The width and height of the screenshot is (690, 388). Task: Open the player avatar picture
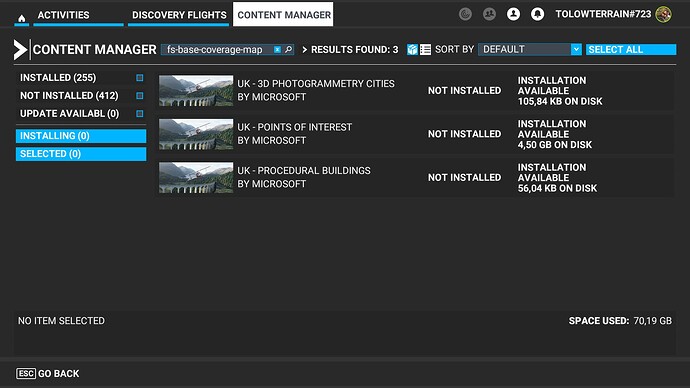(663, 14)
